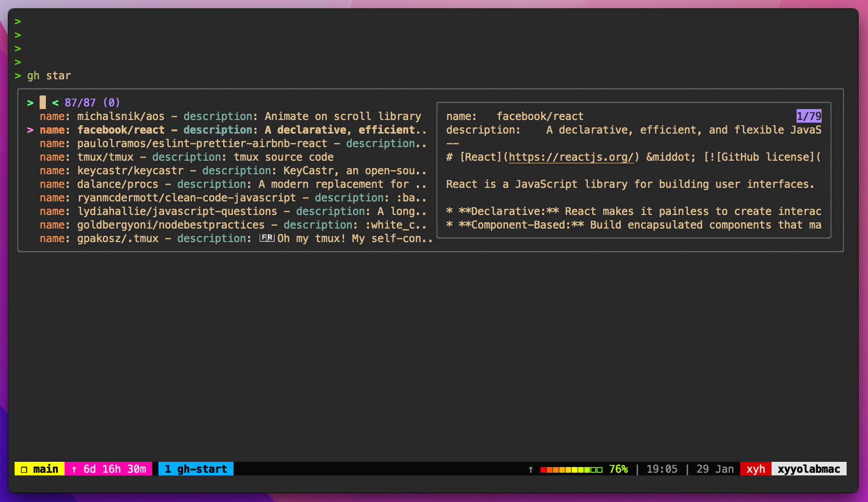
Task: Click the square session icon before 'main'
Action: tap(24, 470)
